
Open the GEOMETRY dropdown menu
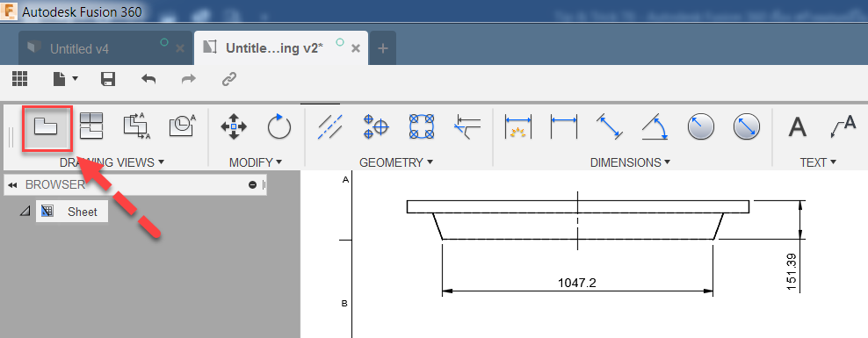coord(395,162)
